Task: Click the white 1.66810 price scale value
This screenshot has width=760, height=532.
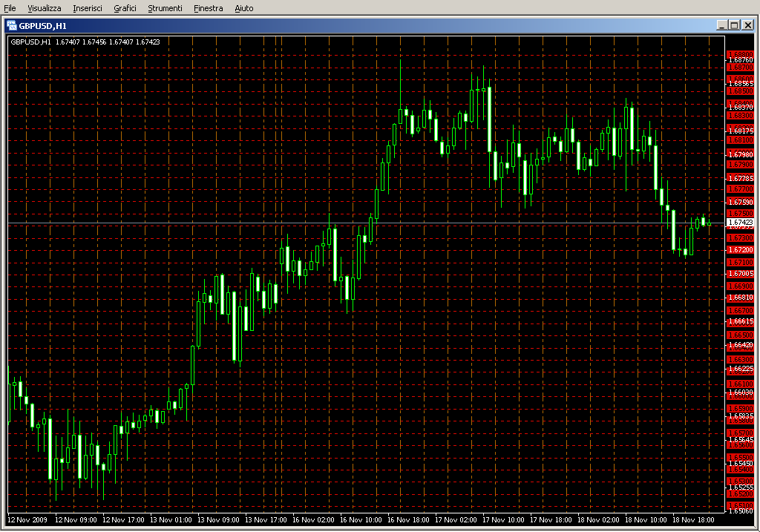Action: click(x=741, y=298)
